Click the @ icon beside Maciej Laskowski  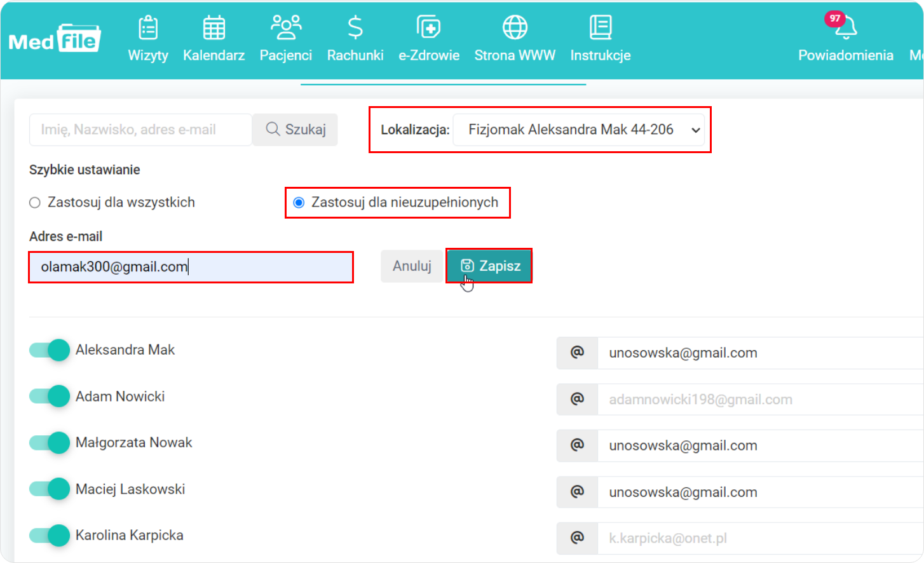577,492
